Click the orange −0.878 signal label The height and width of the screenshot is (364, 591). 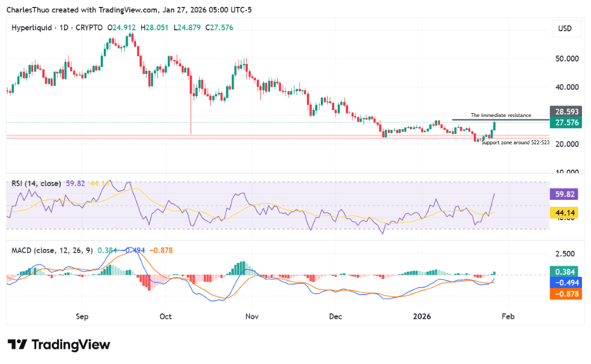566,294
